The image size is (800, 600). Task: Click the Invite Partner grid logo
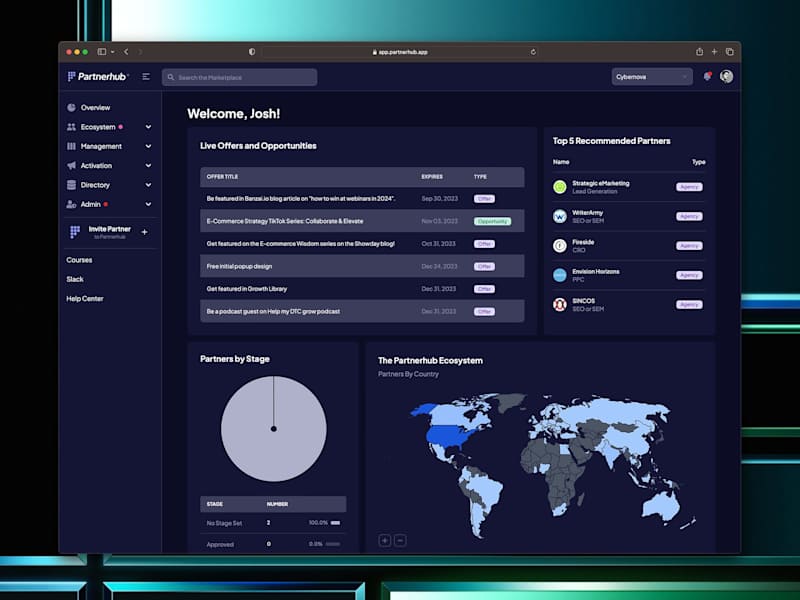(x=75, y=232)
